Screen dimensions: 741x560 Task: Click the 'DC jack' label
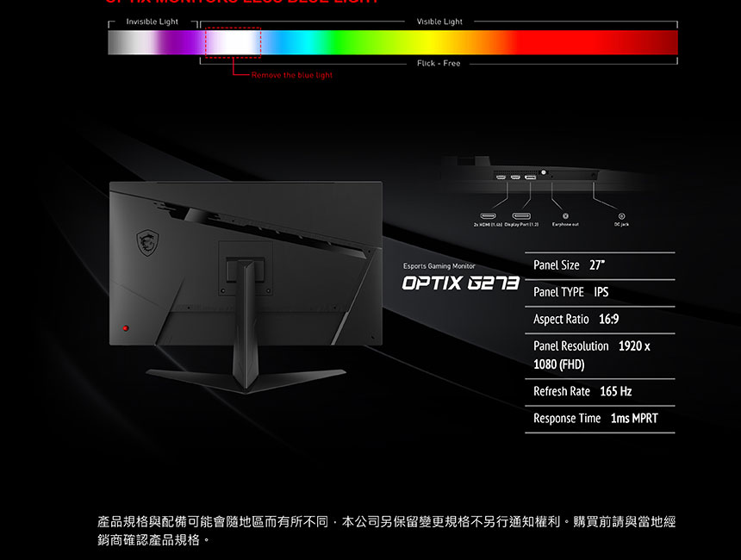tap(621, 225)
